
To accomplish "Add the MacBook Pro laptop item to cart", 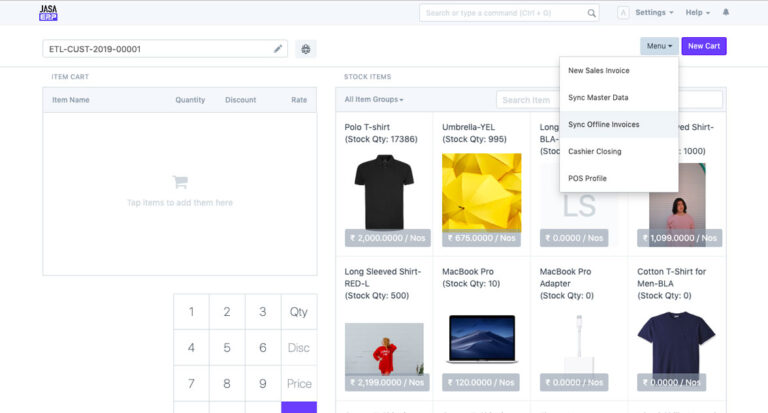I will coord(481,338).
